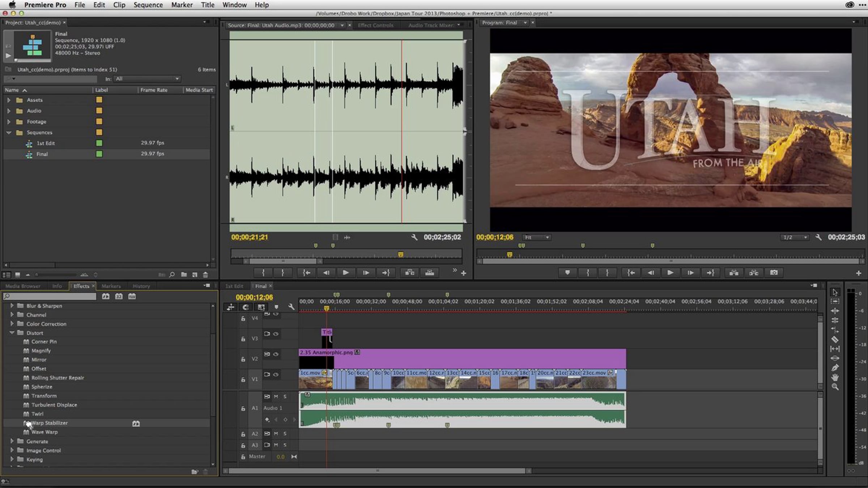This screenshot has width=868, height=488.
Task: Select the Warp Stabilizer effect
Action: (49, 423)
